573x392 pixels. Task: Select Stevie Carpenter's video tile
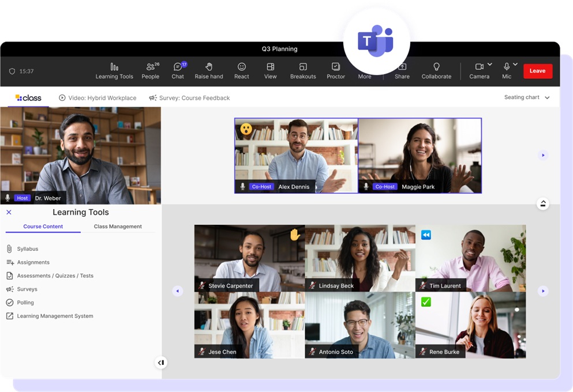click(x=249, y=258)
